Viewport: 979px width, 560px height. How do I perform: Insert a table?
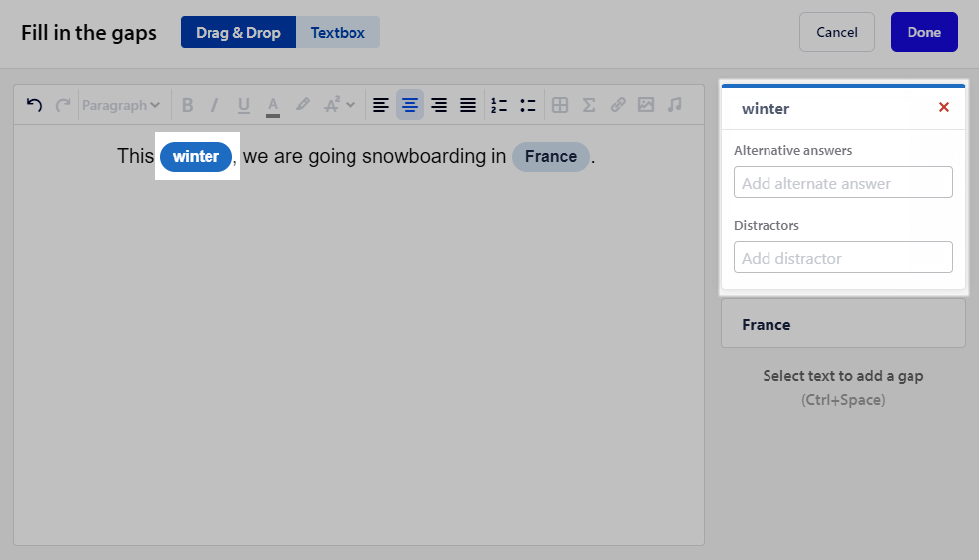[560, 105]
